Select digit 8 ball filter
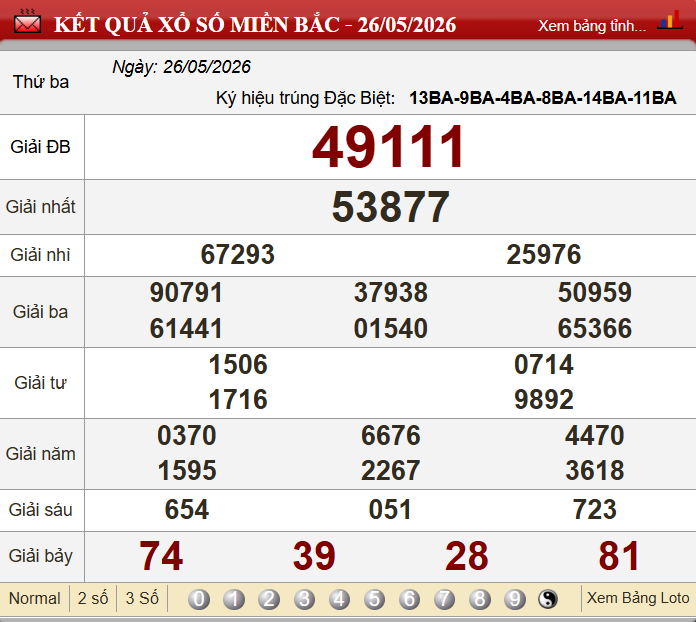The image size is (696, 622). (480, 599)
